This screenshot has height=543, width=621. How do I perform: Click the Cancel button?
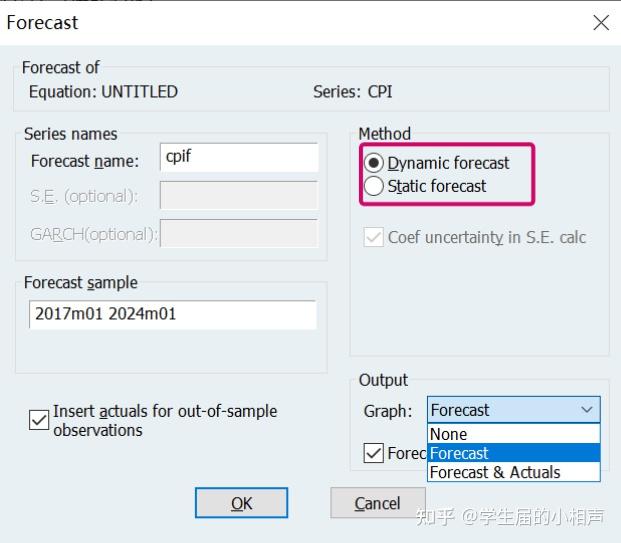coord(377,503)
